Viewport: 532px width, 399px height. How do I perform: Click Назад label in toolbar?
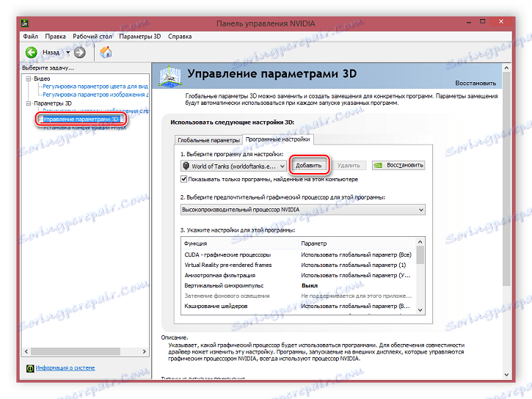click(x=51, y=52)
